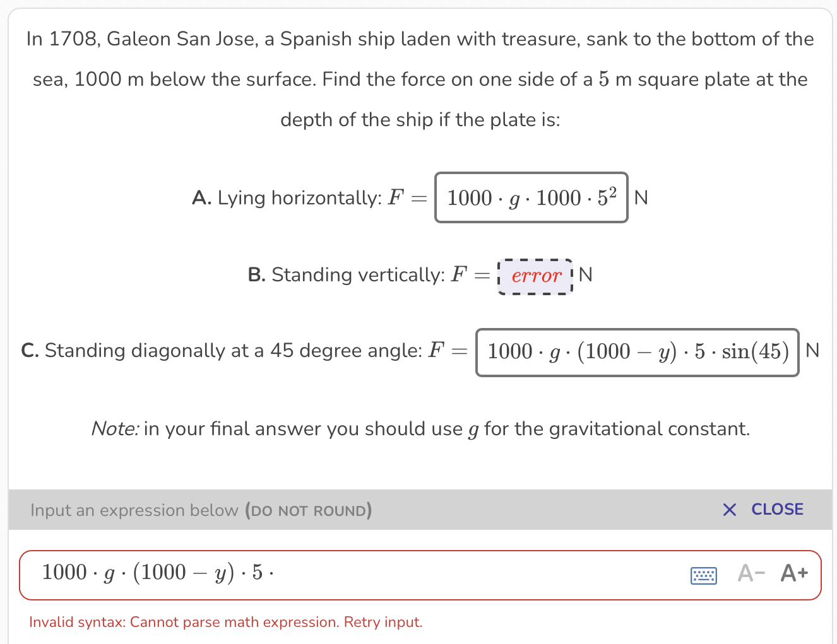Click the CLOSE button

pyautogui.click(x=777, y=509)
